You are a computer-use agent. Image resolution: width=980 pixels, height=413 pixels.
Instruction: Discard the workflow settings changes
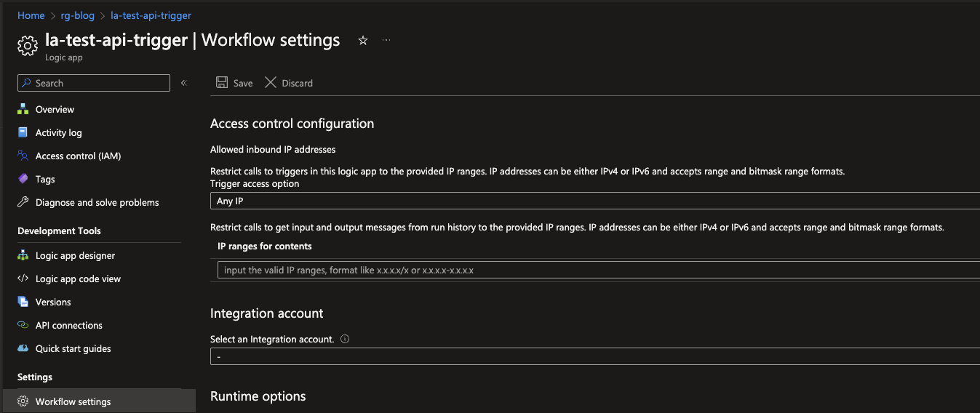point(289,83)
